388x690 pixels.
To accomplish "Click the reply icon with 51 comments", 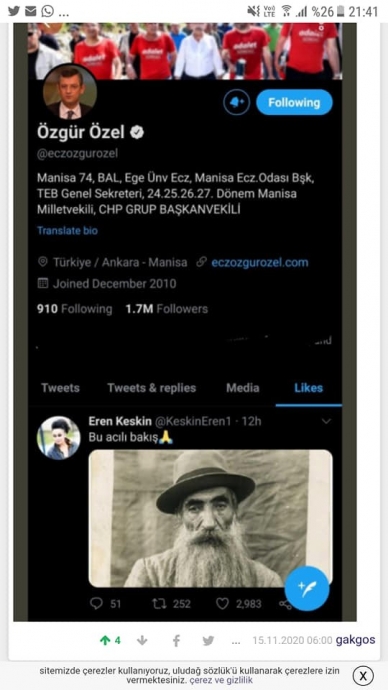I will 96,604.
